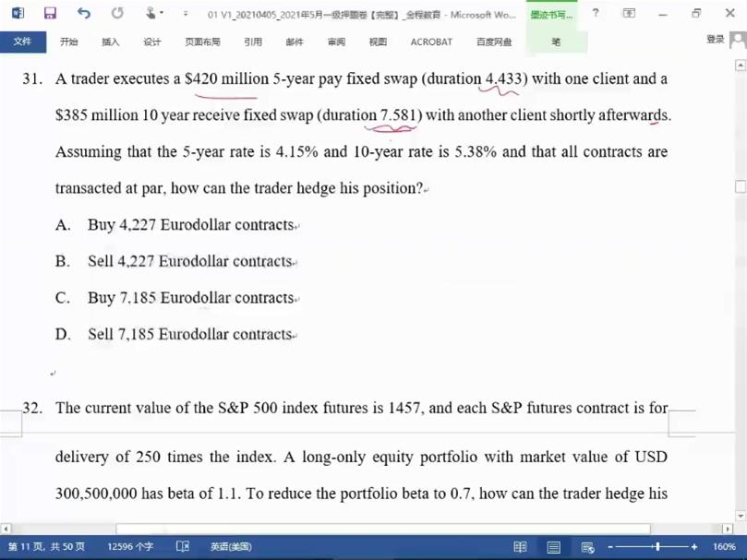Click the horizontal scrollbar thumb

tap(383, 529)
